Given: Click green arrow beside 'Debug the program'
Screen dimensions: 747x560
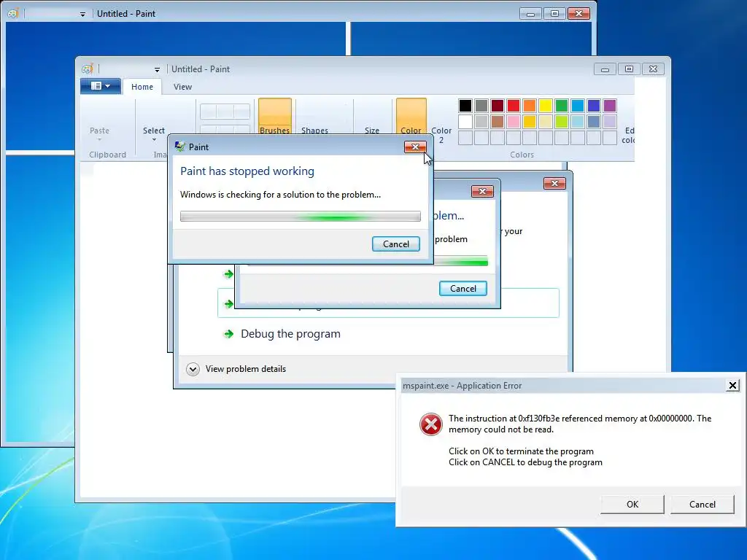Looking at the screenshot, I should [228, 334].
